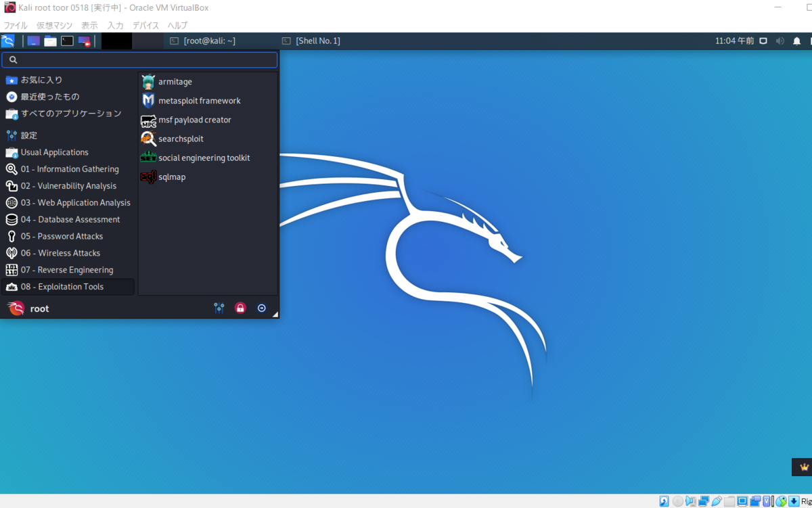This screenshot has width=812, height=508.
Task: Select すべてのアプリケーション category
Action: click(68, 114)
